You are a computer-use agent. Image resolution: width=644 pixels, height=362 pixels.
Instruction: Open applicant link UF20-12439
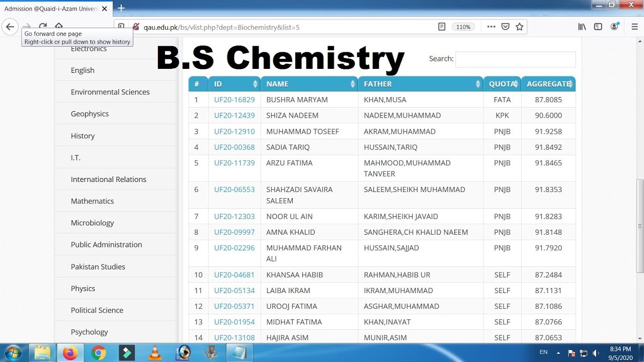coord(234,115)
